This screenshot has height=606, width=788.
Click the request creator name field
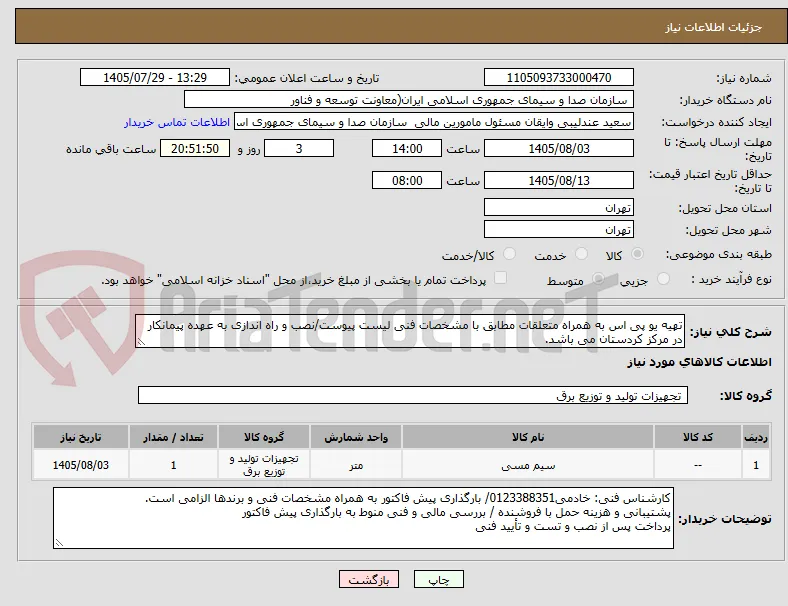click(434, 122)
